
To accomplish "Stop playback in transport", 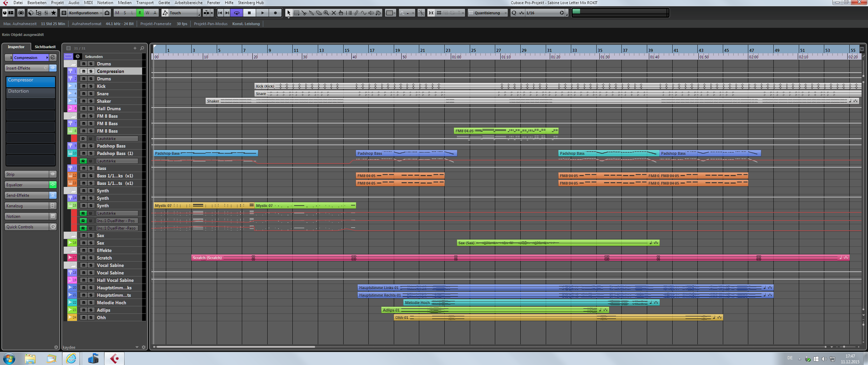I will (x=249, y=13).
